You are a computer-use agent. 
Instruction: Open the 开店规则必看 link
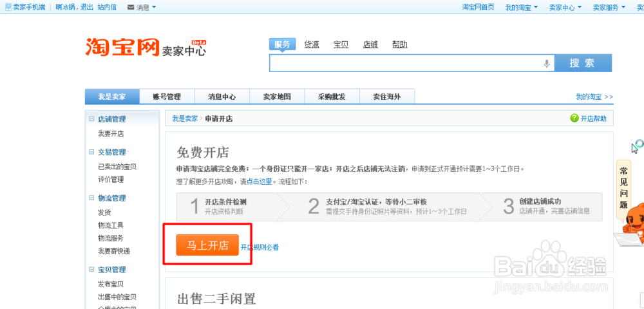[x=260, y=247]
